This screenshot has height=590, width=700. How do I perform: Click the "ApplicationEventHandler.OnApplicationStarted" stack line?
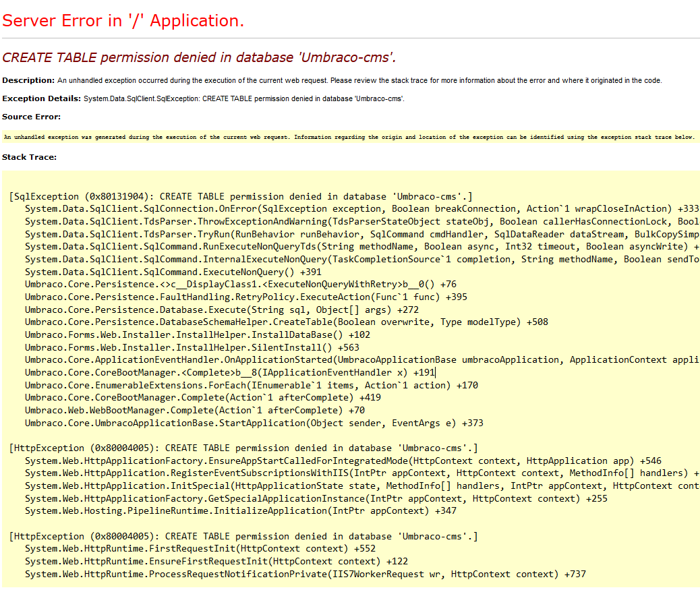point(362,359)
